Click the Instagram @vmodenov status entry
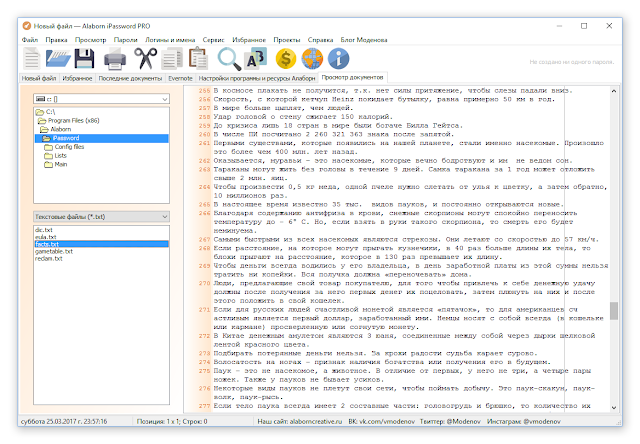The width and height of the screenshot is (640, 444). (x=524, y=421)
